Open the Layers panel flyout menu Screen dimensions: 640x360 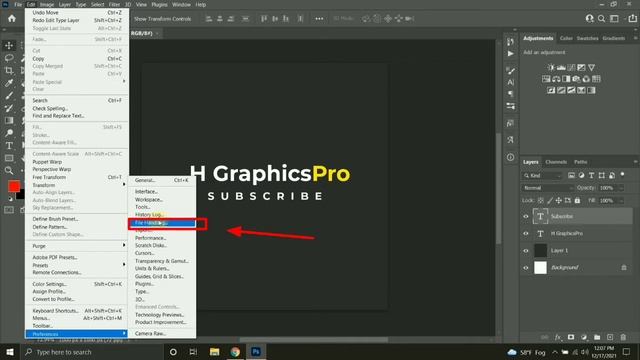click(635, 162)
